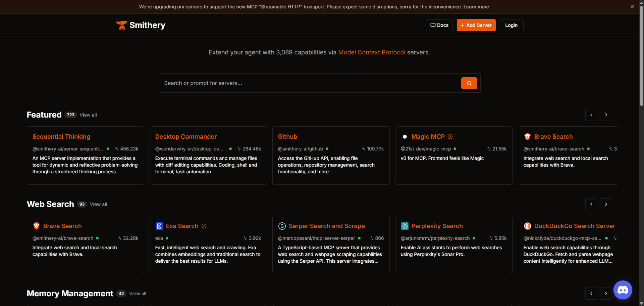This screenshot has width=644, height=306.
Task: Click the DuckDuckGo Search Server icon
Action: (x=527, y=226)
